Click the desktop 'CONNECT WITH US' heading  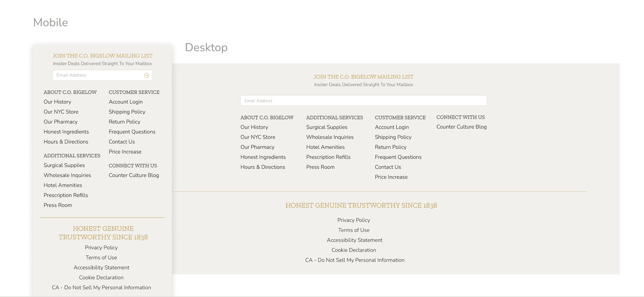pos(460,117)
